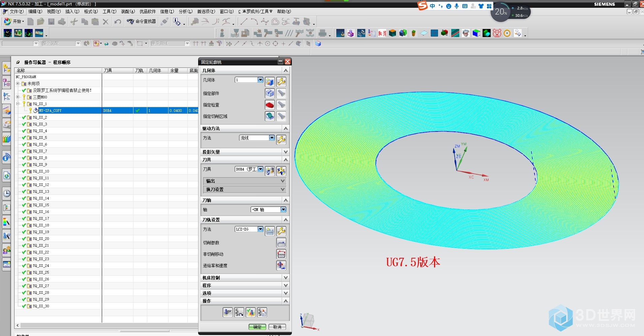The image size is (644, 336).
Task: Open the 单条曲线 curve rule combo box
Action: (x=171, y=43)
